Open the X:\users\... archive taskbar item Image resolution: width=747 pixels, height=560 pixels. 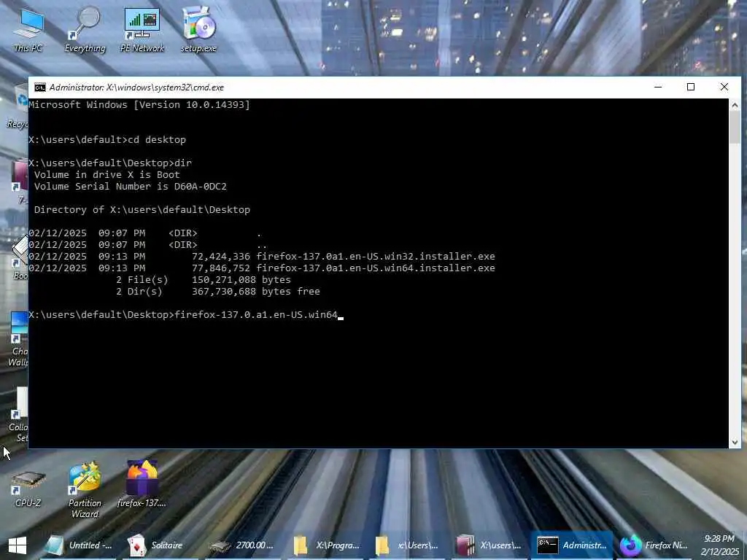(x=488, y=545)
